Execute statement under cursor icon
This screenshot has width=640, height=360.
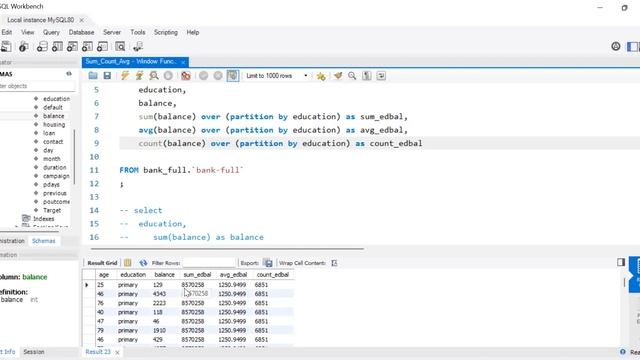pyautogui.click(x=139, y=76)
